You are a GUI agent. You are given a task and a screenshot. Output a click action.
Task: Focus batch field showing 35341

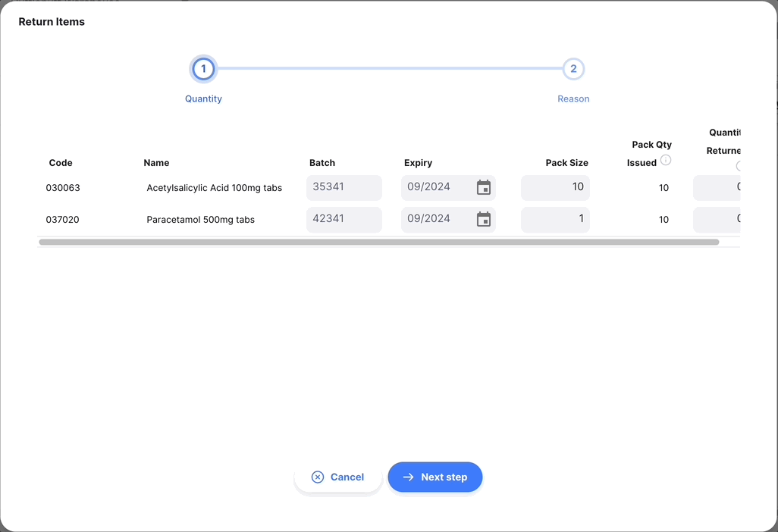tap(344, 187)
